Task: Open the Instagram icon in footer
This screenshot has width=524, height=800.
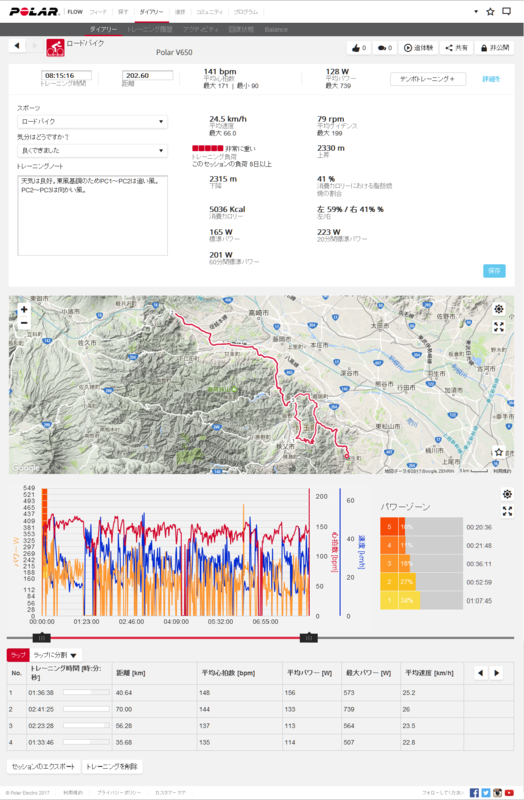Action: coord(497,792)
